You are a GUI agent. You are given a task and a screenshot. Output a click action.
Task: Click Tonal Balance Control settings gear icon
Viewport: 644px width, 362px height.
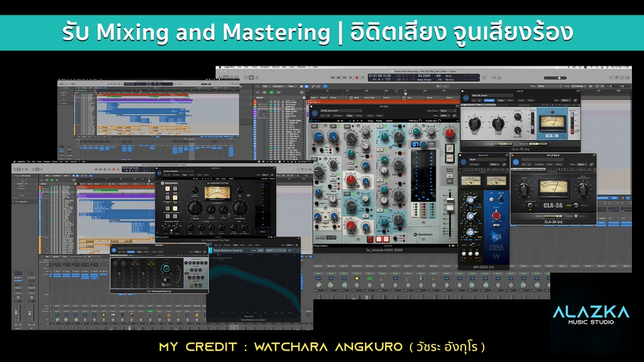point(290,250)
